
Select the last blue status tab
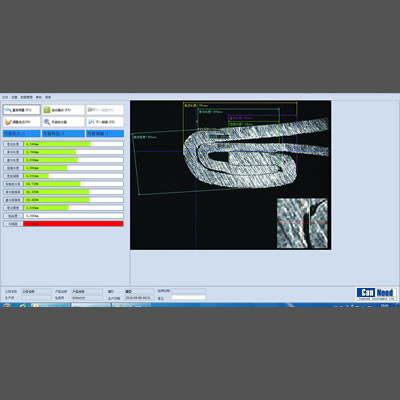[x=105, y=133]
